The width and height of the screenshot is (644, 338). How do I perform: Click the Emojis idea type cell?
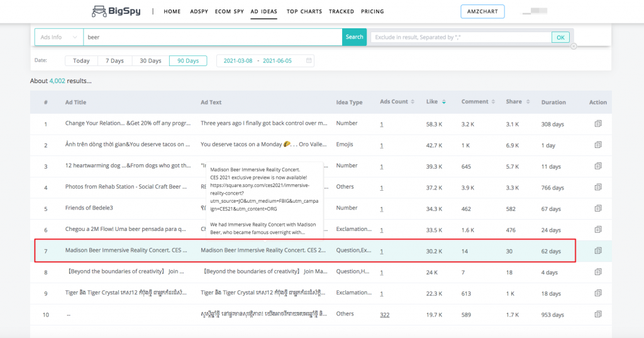coord(345,144)
